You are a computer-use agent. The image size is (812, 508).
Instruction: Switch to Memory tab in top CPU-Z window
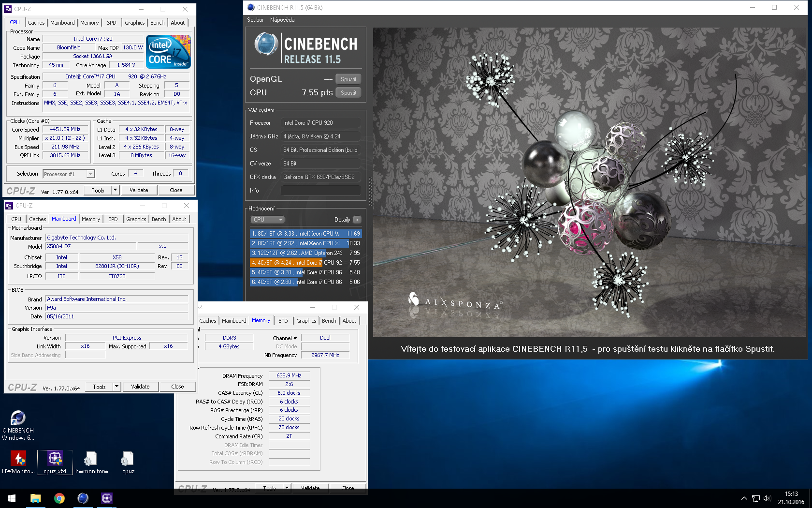coord(89,23)
